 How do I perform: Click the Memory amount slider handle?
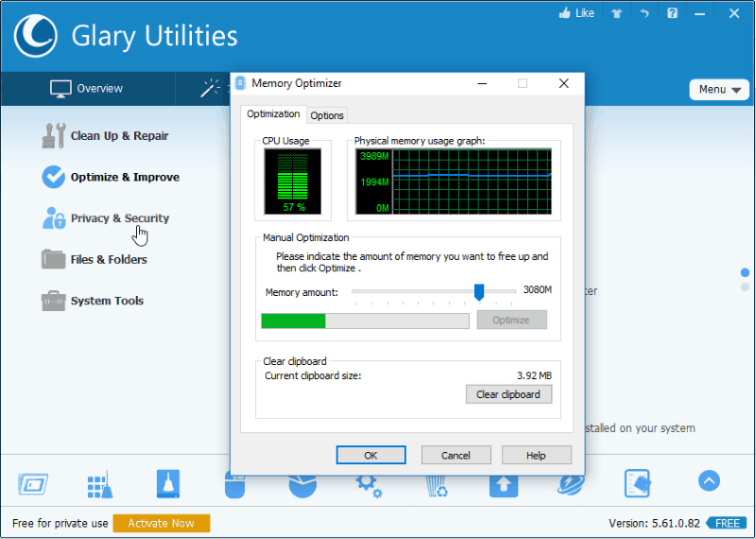(x=479, y=292)
